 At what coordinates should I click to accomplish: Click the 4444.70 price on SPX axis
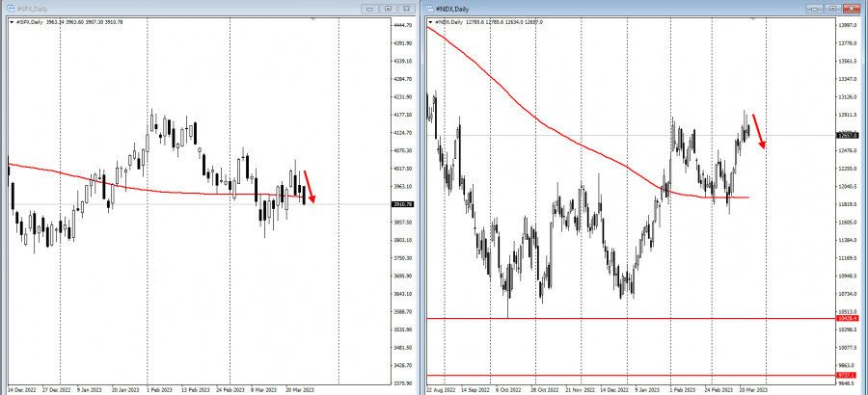tap(402, 25)
